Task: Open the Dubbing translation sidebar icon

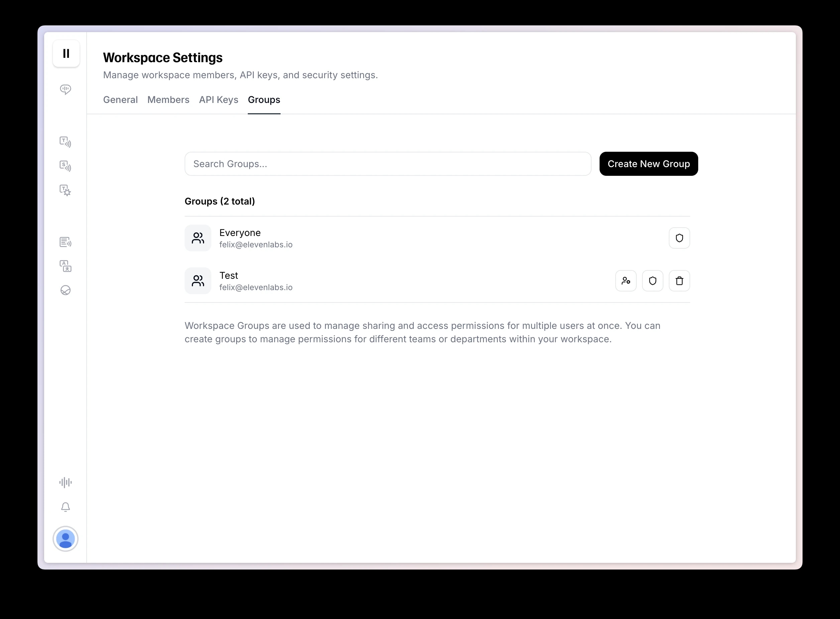Action: [66, 266]
